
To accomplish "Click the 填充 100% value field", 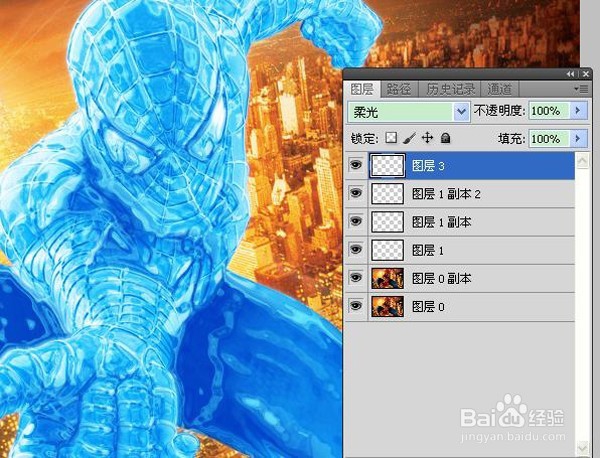I will pos(549,139).
